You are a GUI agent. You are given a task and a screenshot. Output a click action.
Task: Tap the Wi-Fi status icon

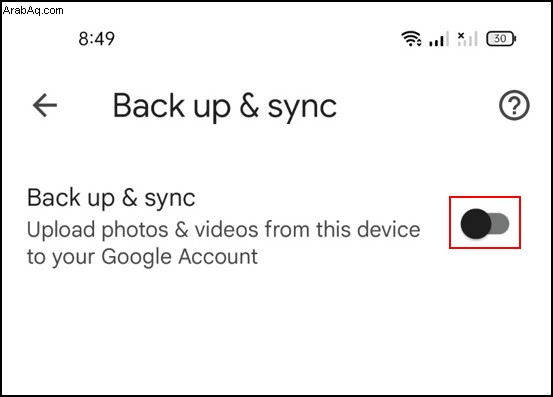tap(409, 38)
